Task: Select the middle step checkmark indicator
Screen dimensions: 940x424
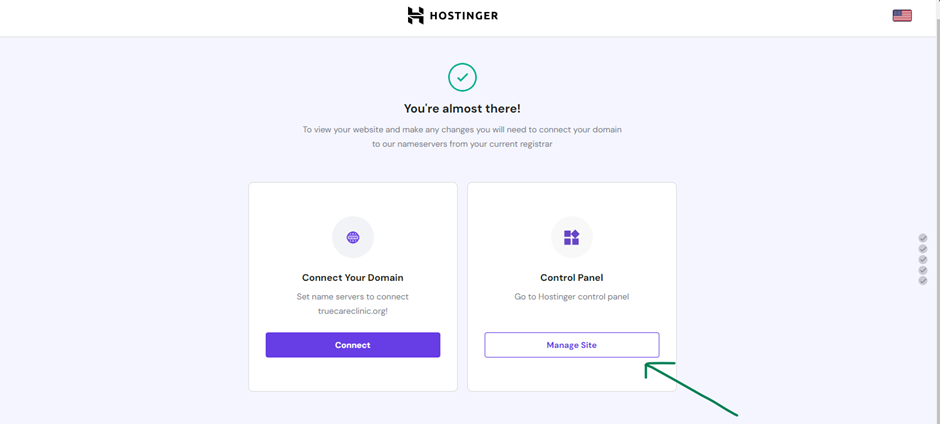Action: pyautogui.click(x=923, y=260)
